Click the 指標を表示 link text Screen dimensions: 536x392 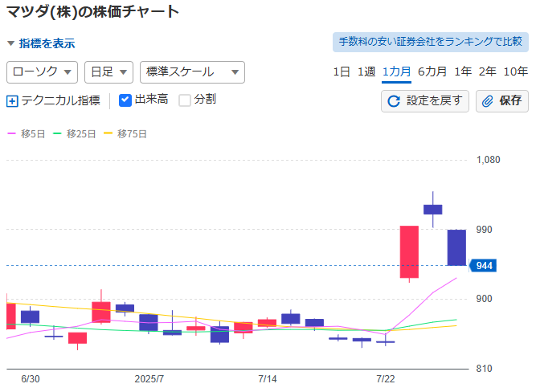[x=47, y=43]
